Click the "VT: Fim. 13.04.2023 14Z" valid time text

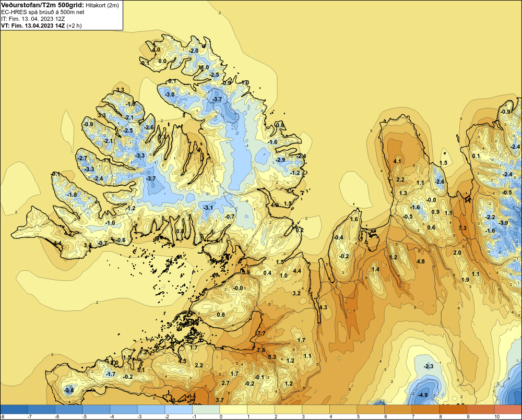pos(33,26)
